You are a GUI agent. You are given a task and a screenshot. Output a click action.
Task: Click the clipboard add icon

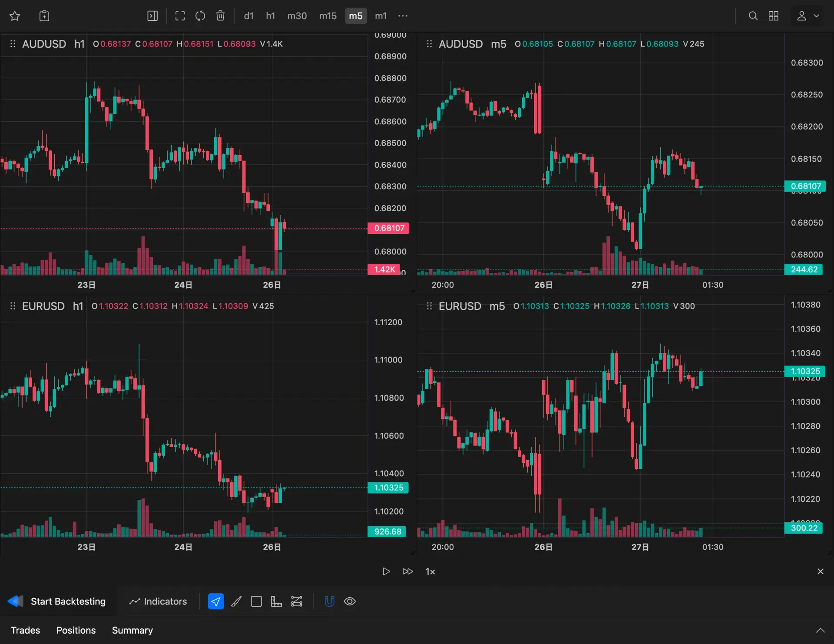point(44,16)
